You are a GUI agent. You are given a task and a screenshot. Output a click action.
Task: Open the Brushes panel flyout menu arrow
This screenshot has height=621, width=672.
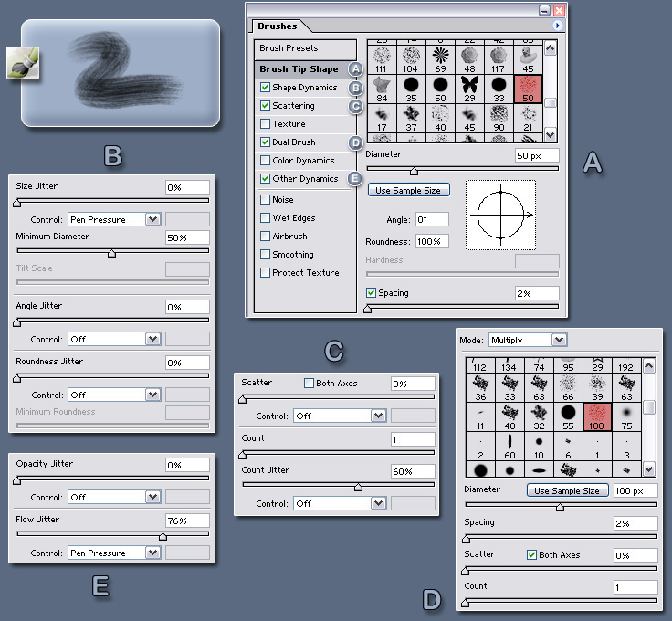pyautogui.click(x=558, y=26)
